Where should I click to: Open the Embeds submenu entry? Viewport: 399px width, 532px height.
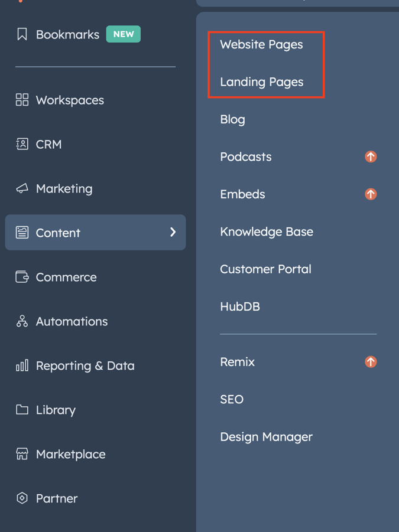pos(242,194)
